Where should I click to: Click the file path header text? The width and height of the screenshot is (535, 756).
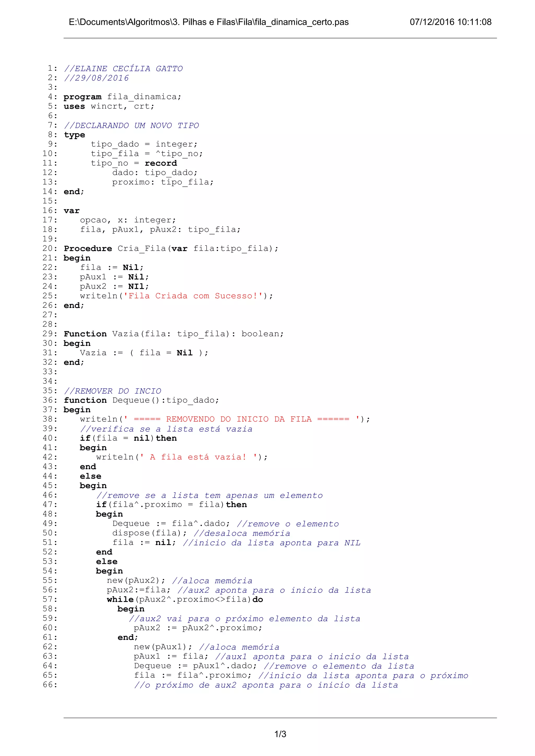(208, 22)
